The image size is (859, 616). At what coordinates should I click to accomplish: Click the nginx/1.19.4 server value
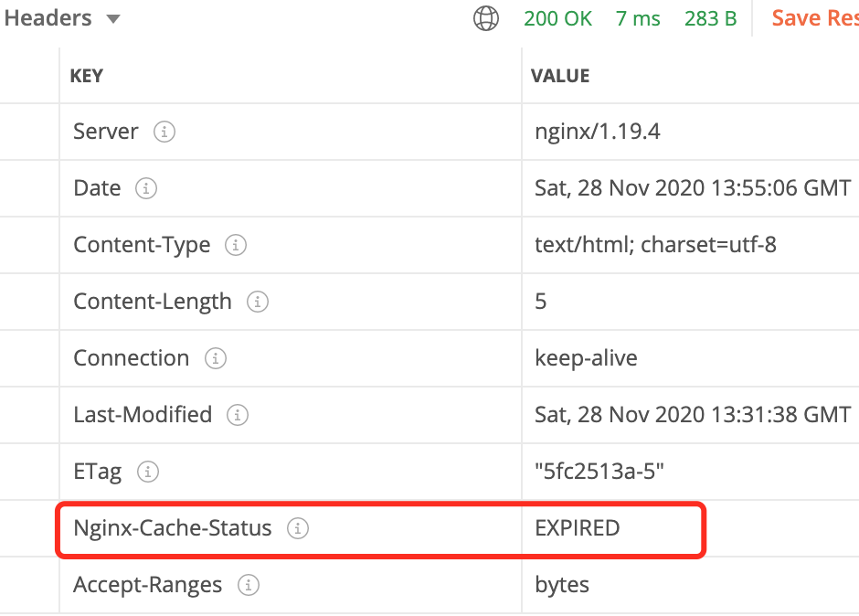click(x=597, y=132)
